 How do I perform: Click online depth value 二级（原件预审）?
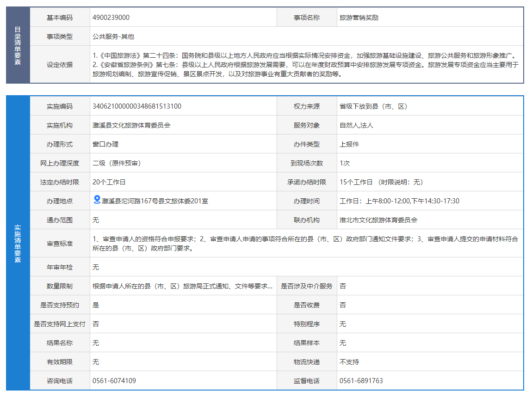(x=117, y=164)
